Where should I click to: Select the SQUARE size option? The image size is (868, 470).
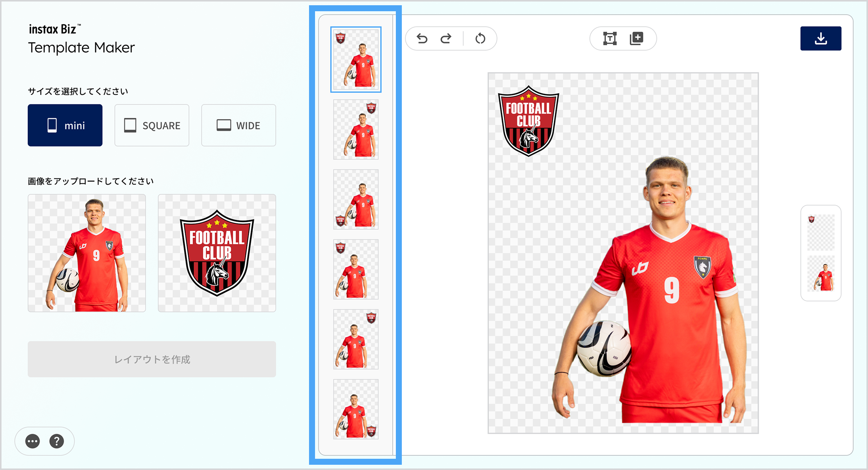click(x=152, y=125)
